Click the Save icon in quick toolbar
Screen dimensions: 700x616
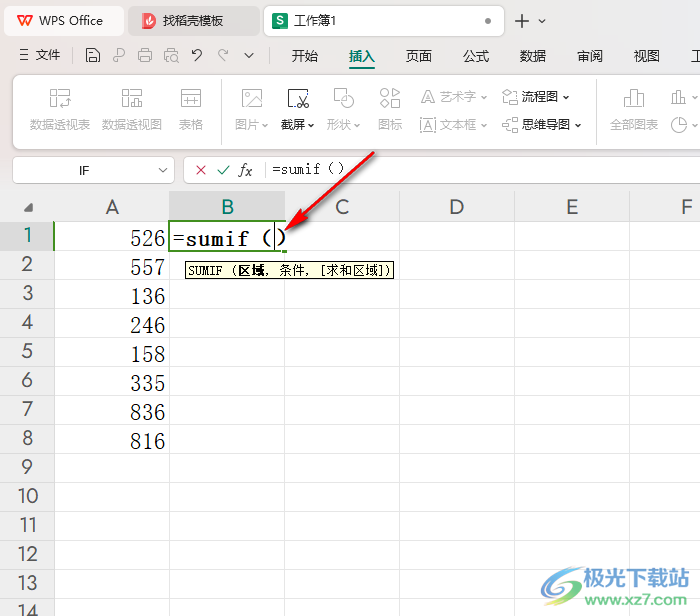[92, 56]
